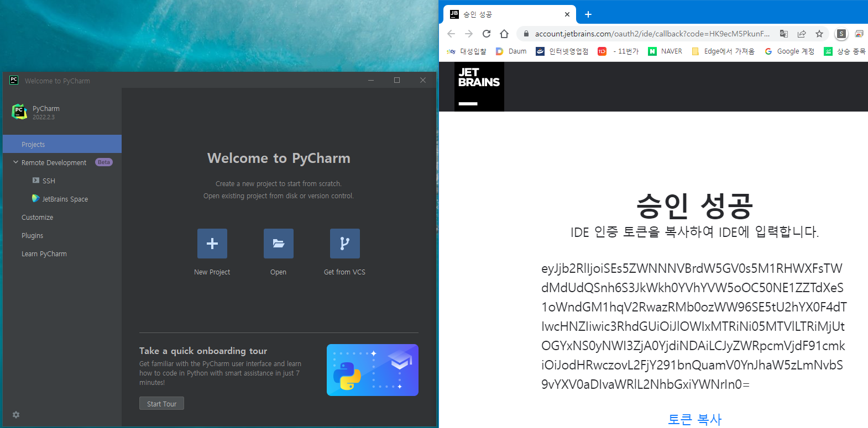
Task: Open the 11번가 bookmark
Action: (x=618, y=51)
